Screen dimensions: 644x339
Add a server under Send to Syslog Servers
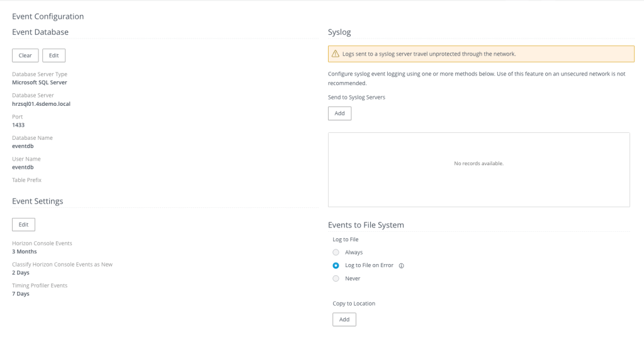point(339,113)
